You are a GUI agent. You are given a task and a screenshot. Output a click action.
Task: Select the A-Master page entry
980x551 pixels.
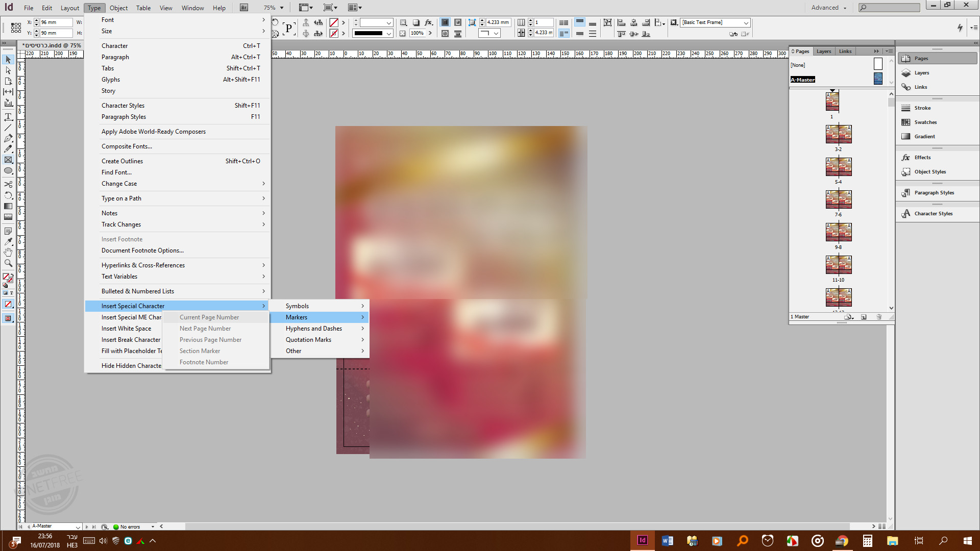[802, 80]
